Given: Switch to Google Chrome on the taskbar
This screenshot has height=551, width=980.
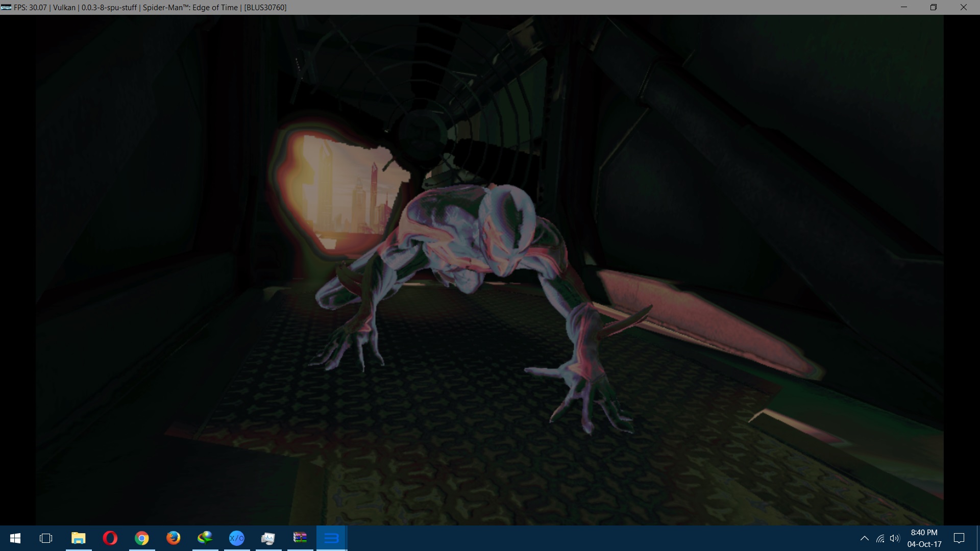Looking at the screenshot, I should click(x=141, y=538).
